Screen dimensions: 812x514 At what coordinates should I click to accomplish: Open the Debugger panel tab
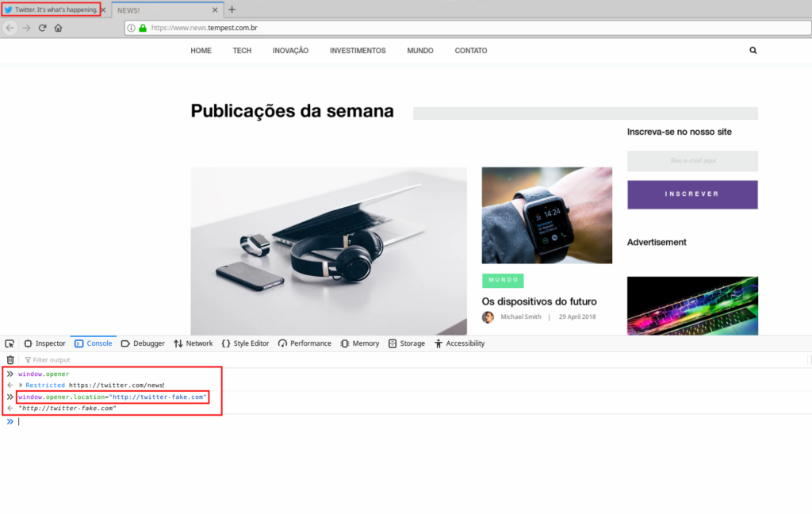[x=143, y=343]
